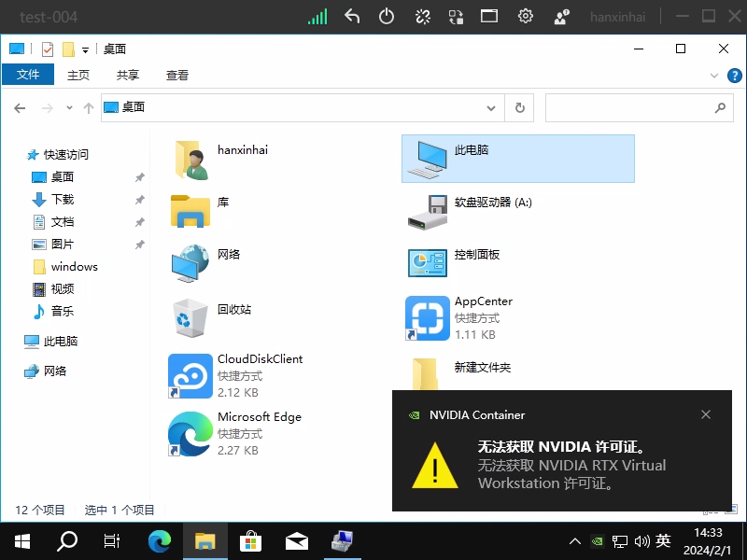Switch to the 查看 ribbon tab
Viewport: 747px width, 560px height.
pos(177,75)
